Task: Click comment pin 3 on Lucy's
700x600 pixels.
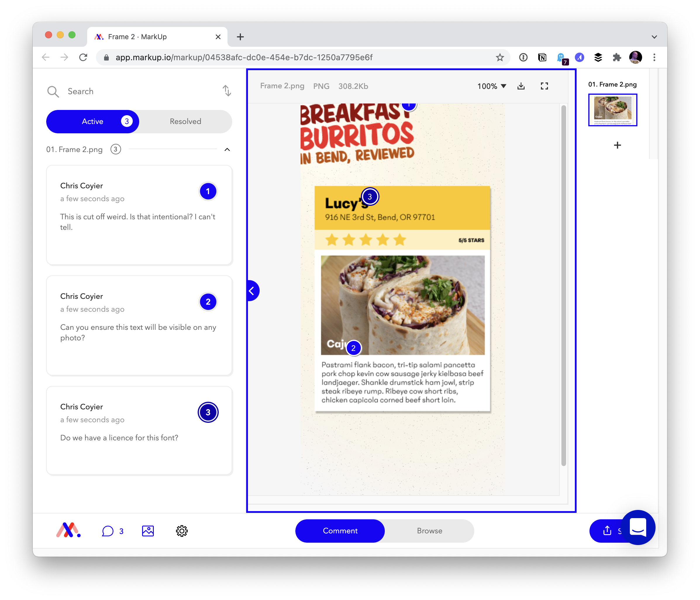Action: point(370,196)
